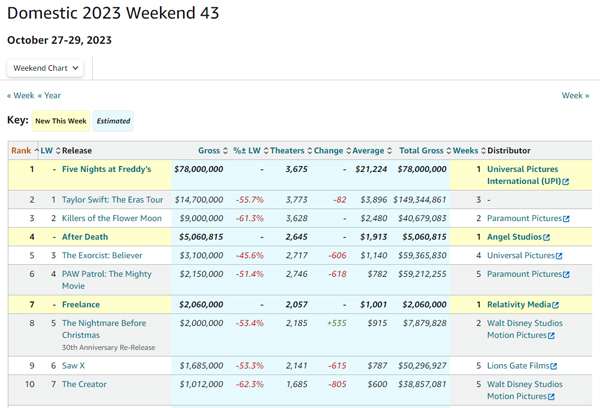This screenshot has height=408, width=600.
Task: Open Killers of the Flower Moon link
Action: point(112,218)
